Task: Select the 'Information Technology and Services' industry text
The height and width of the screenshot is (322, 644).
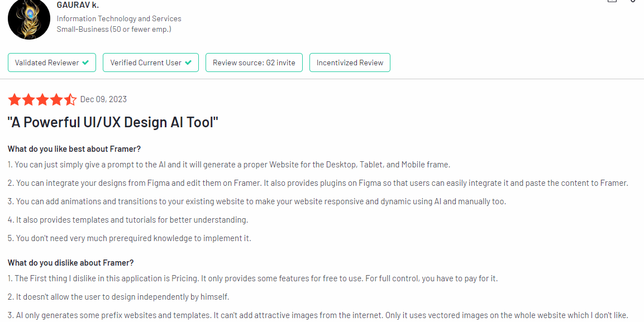Action: pos(119,18)
